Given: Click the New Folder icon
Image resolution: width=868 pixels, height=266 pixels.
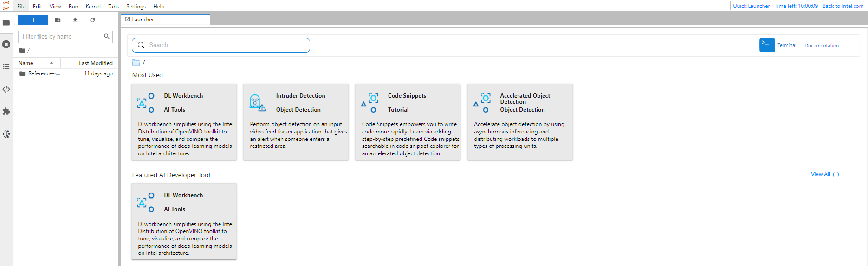Looking at the screenshot, I should [58, 20].
